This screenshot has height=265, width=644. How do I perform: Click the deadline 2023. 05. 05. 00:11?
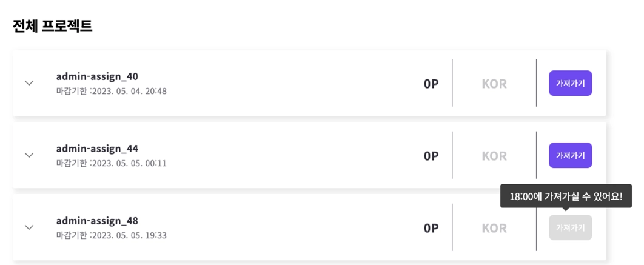pos(129,164)
